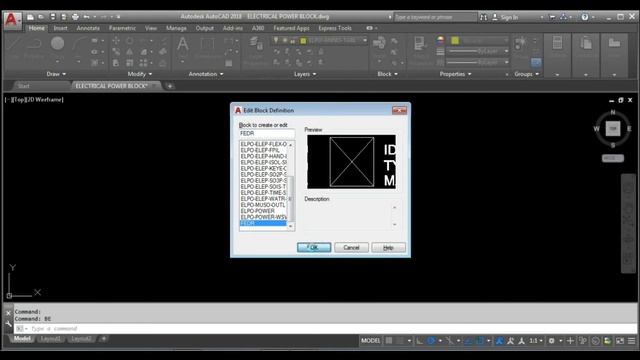Select the multiline Text tool
This screenshot has width=640, height=360.
[182, 43]
